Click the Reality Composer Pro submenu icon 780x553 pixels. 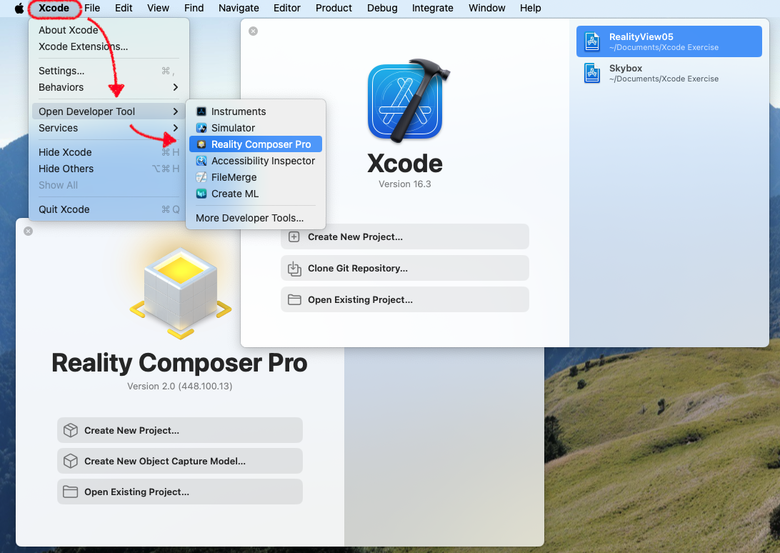201,144
